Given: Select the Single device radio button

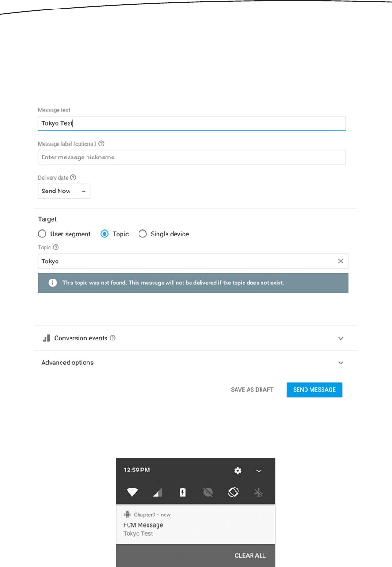Looking at the screenshot, I should click(x=143, y=234).
